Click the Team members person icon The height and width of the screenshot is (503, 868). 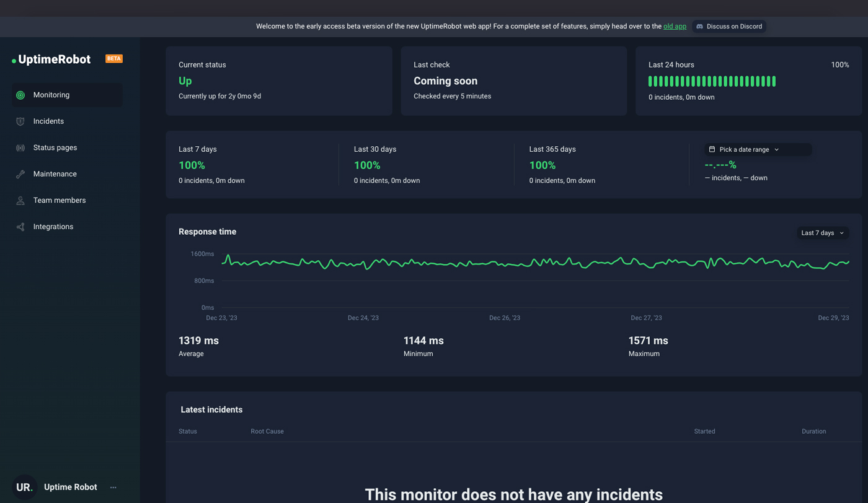[x=20, y=201]
